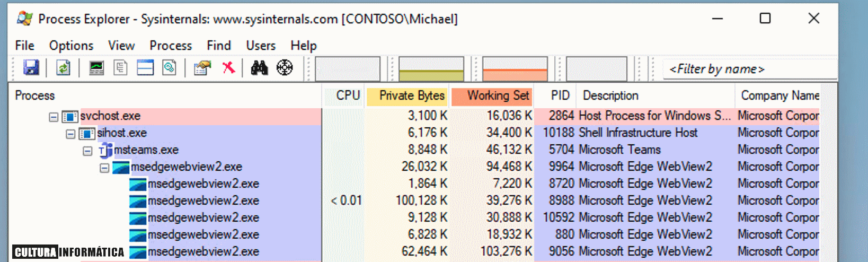This screenshot has width=868, height=262.
Task: Select the sihost.exe row name
Action: 122,133
